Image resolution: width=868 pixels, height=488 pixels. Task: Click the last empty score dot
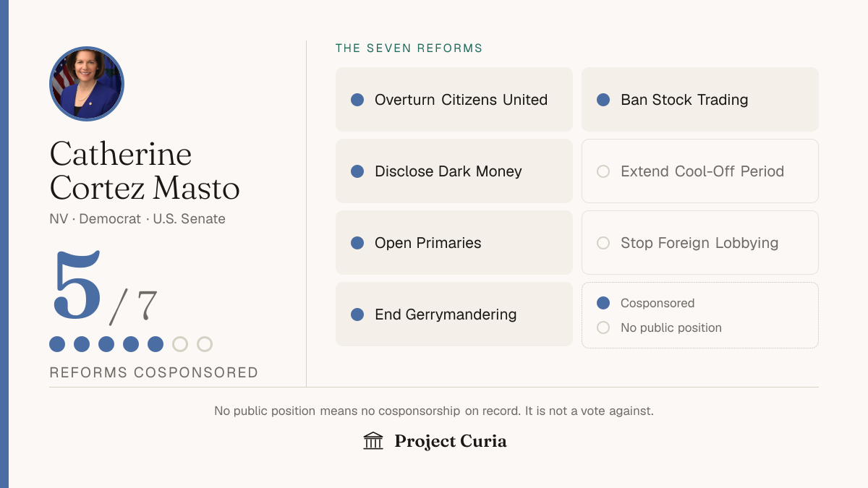click(x=205, y=344)
